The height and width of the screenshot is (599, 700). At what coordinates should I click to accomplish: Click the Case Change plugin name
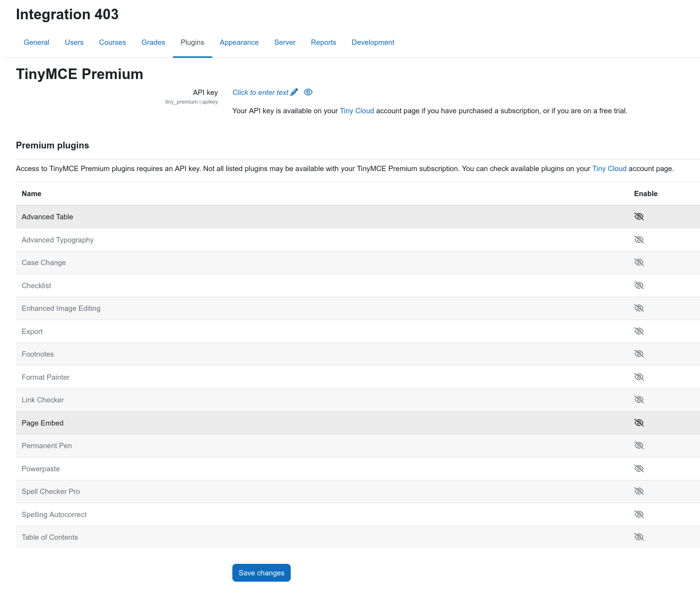pos(44,263)
